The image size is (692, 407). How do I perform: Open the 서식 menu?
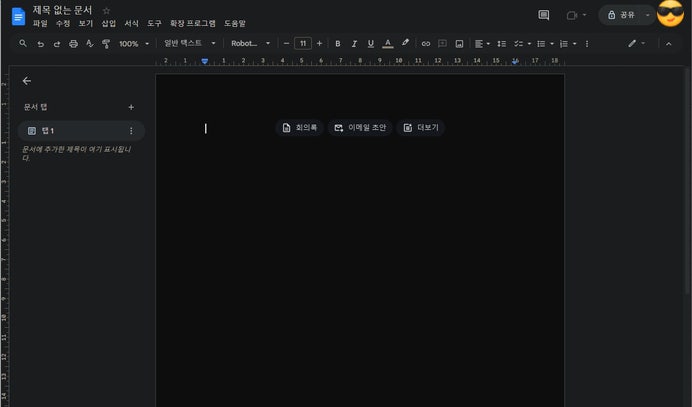[x=132, y=23]
